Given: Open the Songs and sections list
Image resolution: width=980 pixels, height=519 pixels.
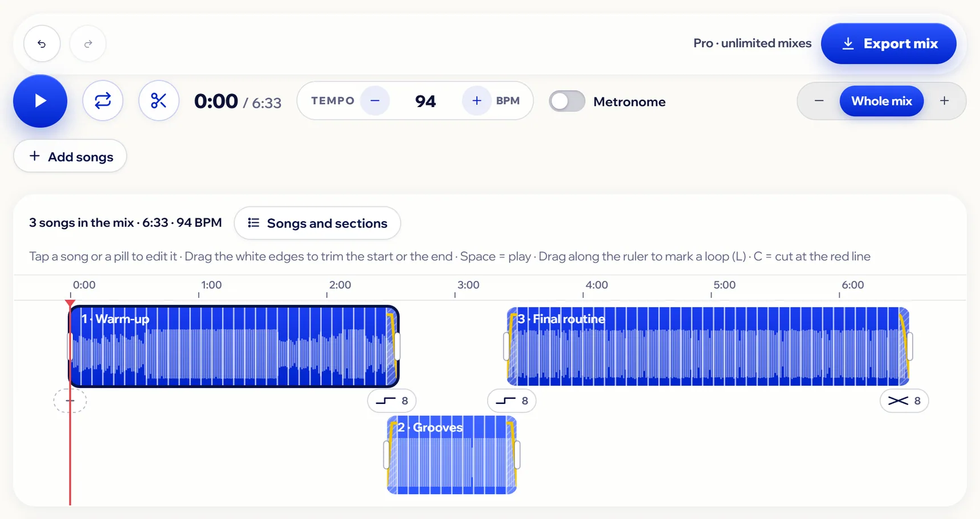Looking at the screenshot, I should click(x=317, y=223).
